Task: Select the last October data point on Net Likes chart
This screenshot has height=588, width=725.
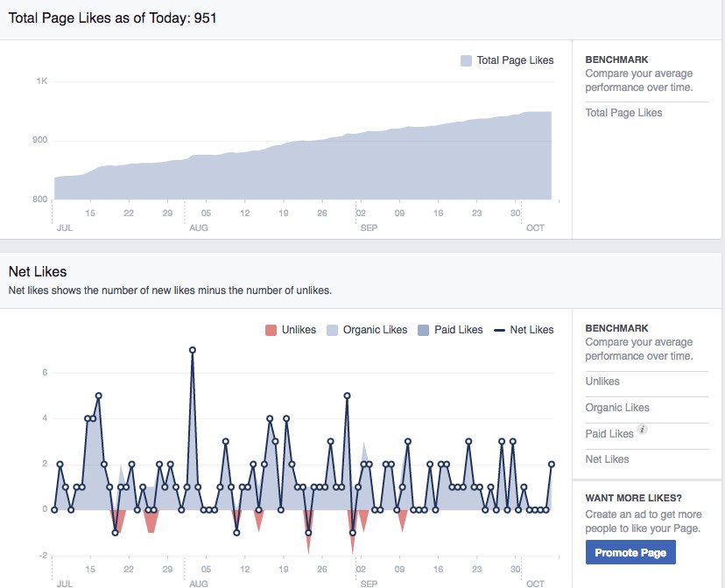Action: [552, 464]
